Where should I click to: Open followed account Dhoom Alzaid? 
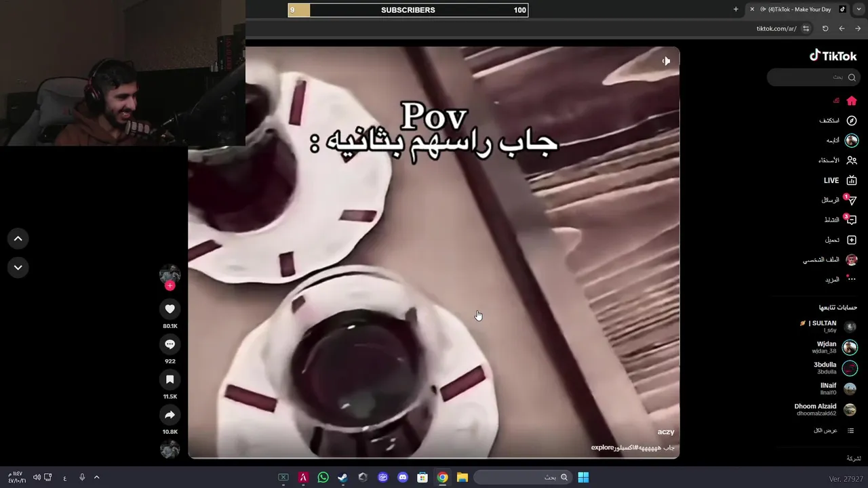click(826, 409)
